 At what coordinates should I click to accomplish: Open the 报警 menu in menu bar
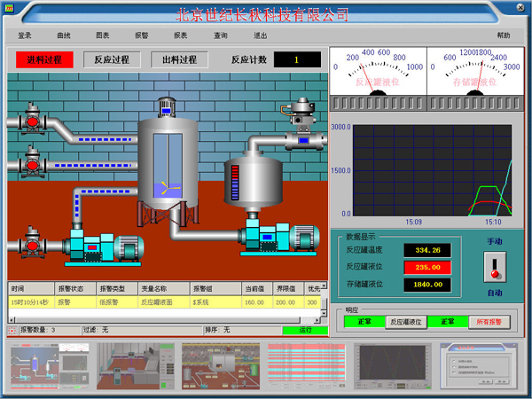(142, 35)
